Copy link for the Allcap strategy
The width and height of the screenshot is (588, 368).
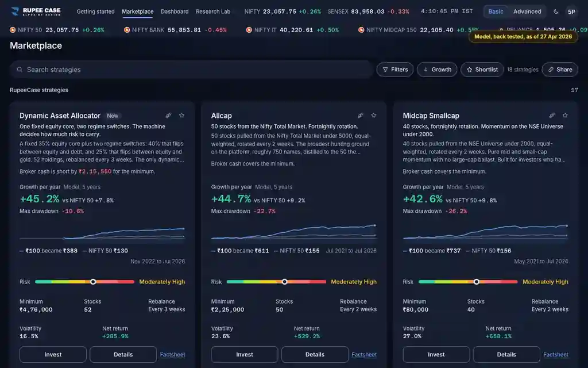[361, 115]
